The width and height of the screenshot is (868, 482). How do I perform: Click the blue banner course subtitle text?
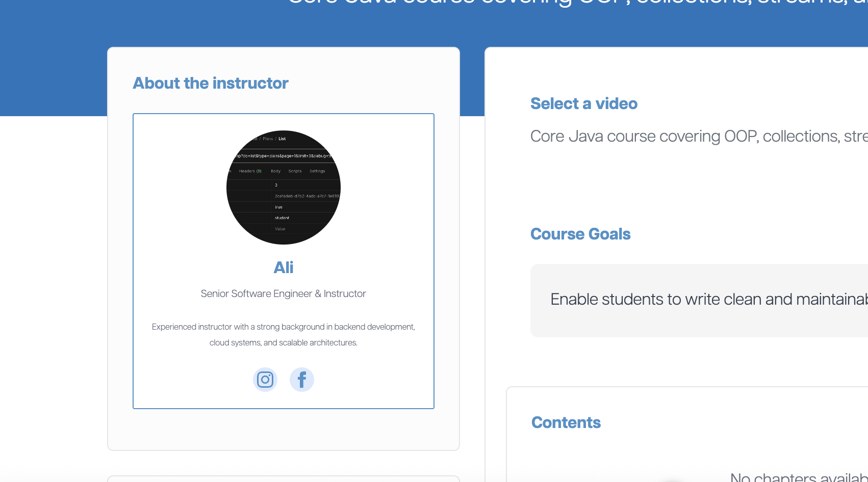(x=576, y=3)
